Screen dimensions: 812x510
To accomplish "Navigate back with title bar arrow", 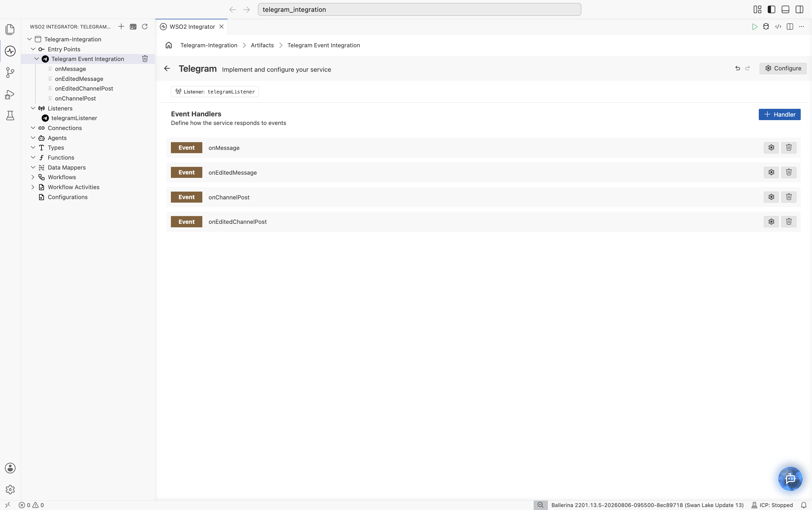I will [233, 9].
